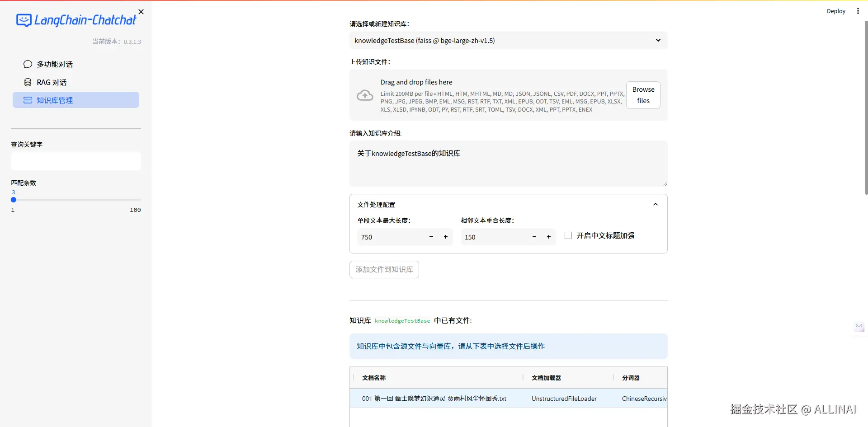Screen dimensions: 868x427
Task: Click Browse files button
Action: (643, 95)
